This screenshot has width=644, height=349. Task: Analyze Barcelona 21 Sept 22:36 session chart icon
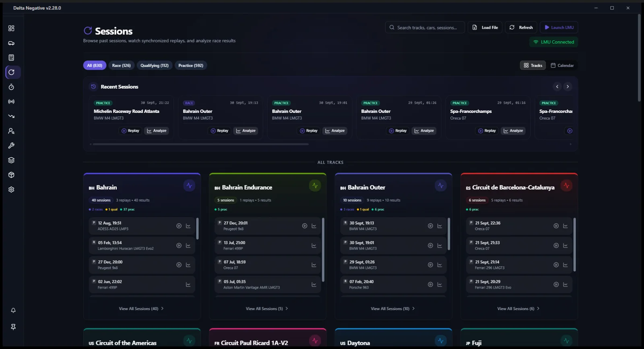coord(565,226)
